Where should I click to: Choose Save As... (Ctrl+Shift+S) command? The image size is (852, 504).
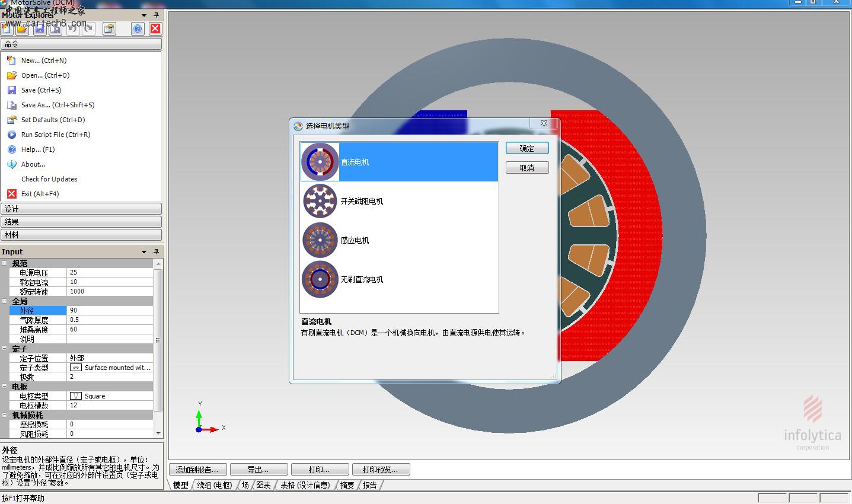tap(58, 105)
